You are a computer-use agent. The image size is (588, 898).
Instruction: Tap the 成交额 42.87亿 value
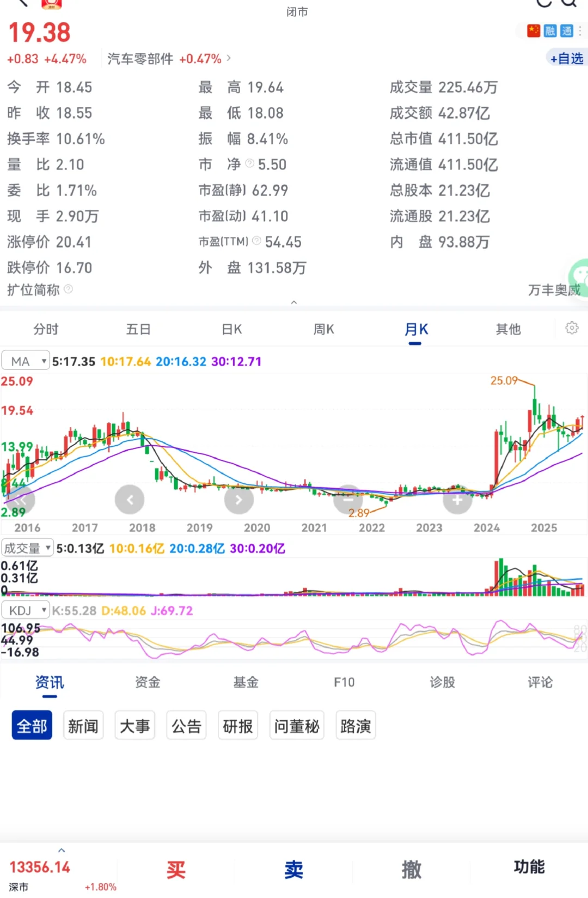(x=464, y=113)
